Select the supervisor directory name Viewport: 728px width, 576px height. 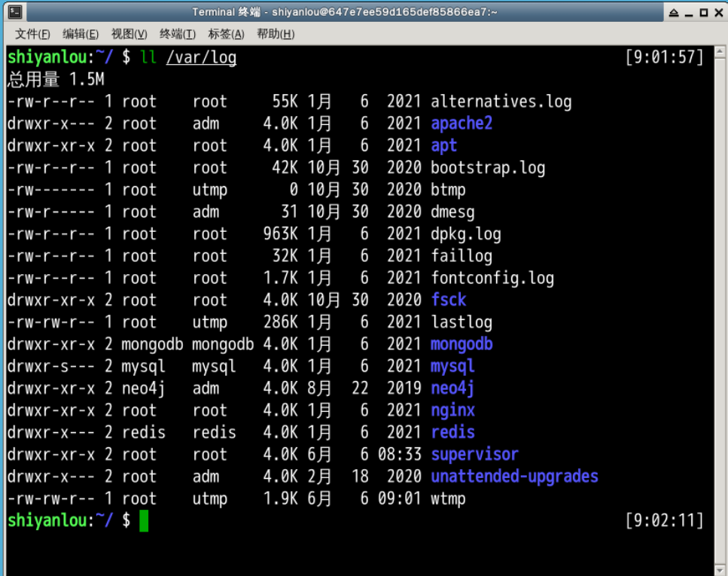tap(474, 454)
